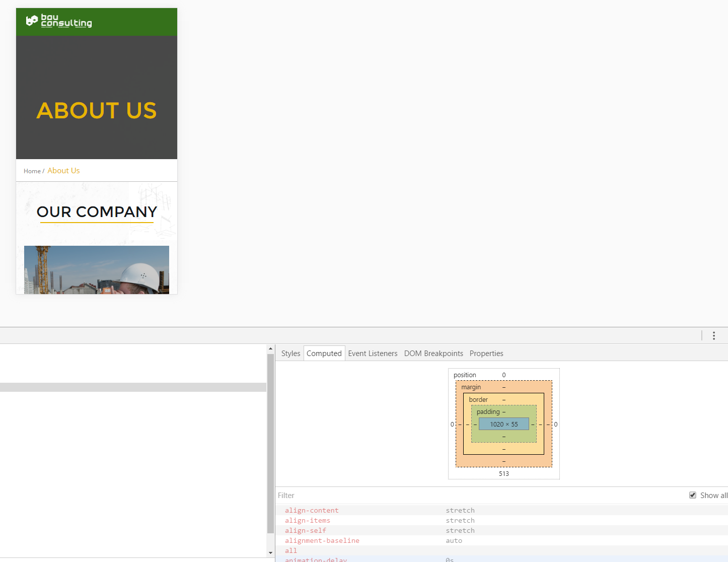728x562 pixels.
Task: Select the align-content property row
Action: click(x=501, y=510)
